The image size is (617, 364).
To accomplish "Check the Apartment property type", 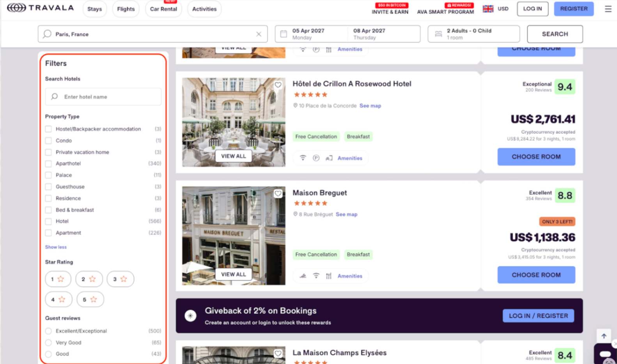I will tap(48, 233).
